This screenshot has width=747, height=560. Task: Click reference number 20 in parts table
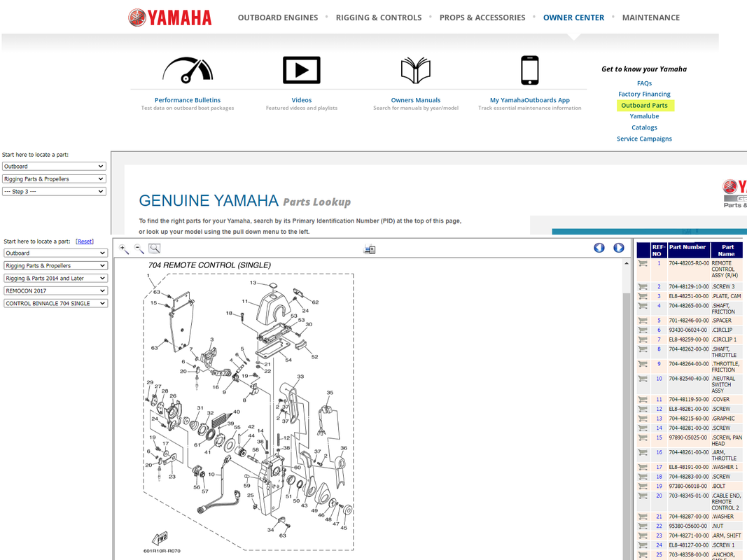pos(659,496)
